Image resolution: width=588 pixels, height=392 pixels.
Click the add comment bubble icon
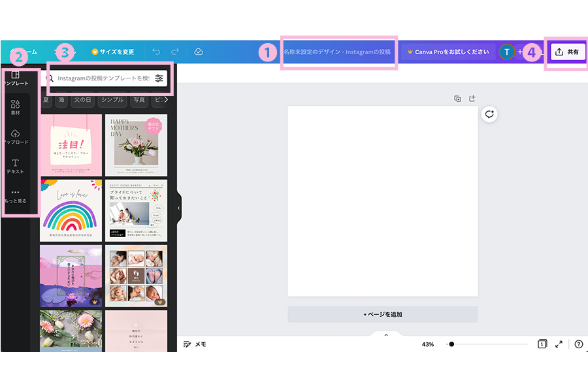pyautogui.click(x=489, y=114)
